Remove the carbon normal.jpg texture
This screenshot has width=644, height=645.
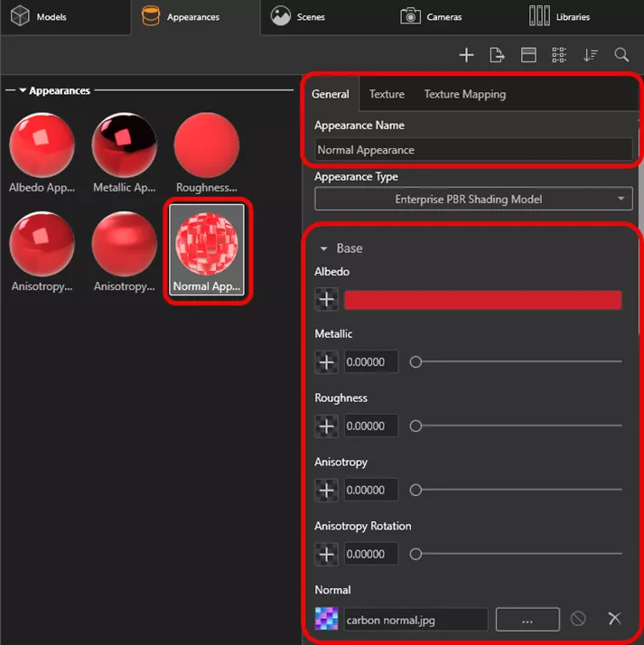614,619
